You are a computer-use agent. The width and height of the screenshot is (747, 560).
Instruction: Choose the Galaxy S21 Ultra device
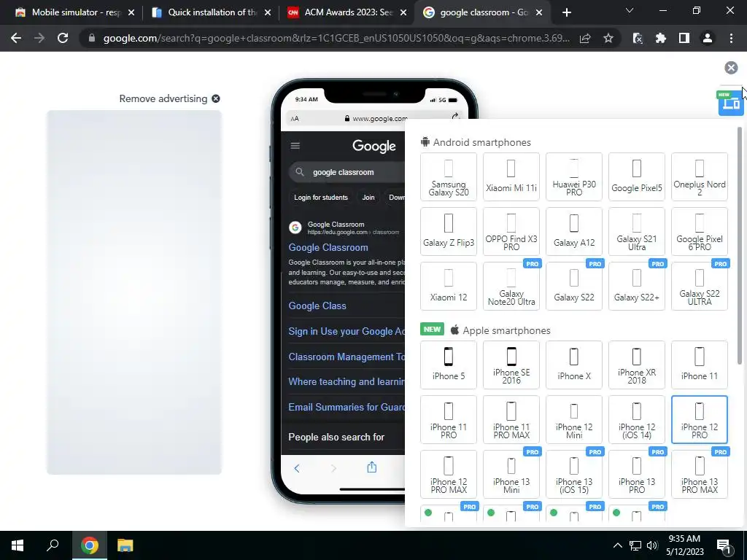tap(637, 232)
